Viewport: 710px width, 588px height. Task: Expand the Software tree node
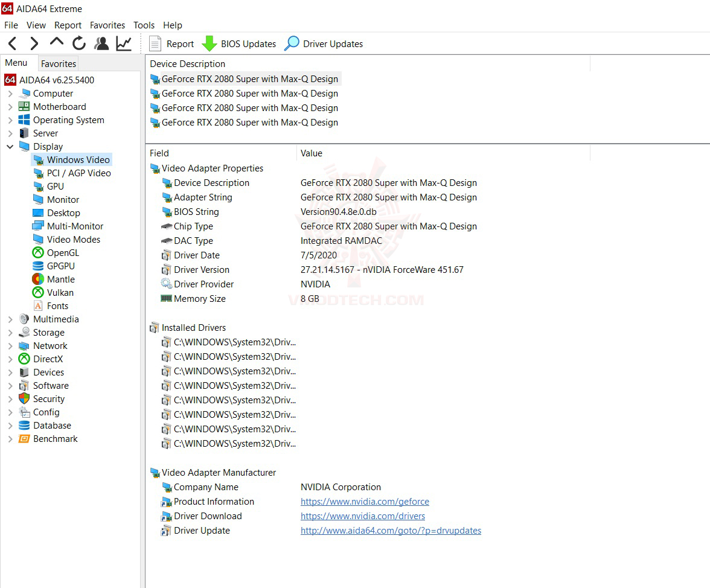(x=10, y=386)
